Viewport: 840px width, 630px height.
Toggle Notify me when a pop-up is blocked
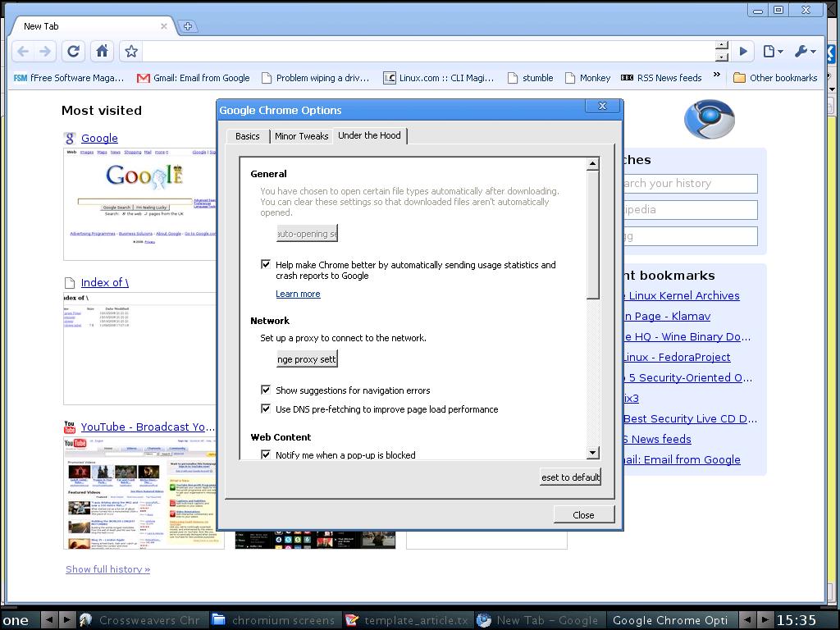click(x=266, y=454)
